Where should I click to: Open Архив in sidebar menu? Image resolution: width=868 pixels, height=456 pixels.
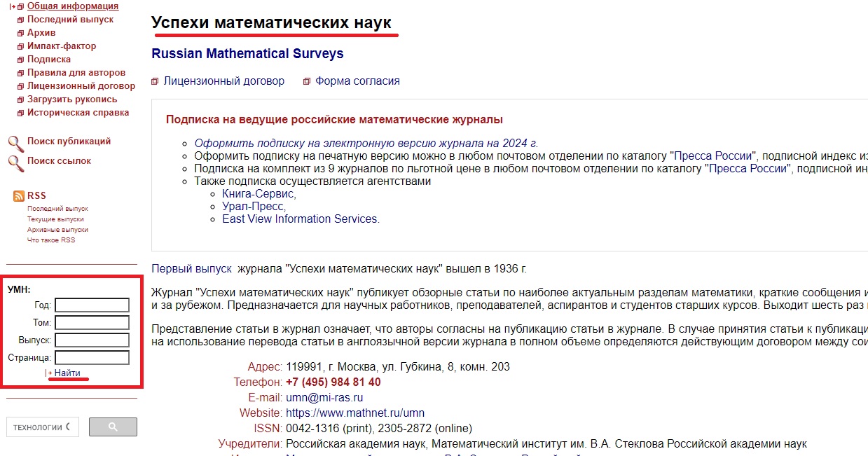41,33
